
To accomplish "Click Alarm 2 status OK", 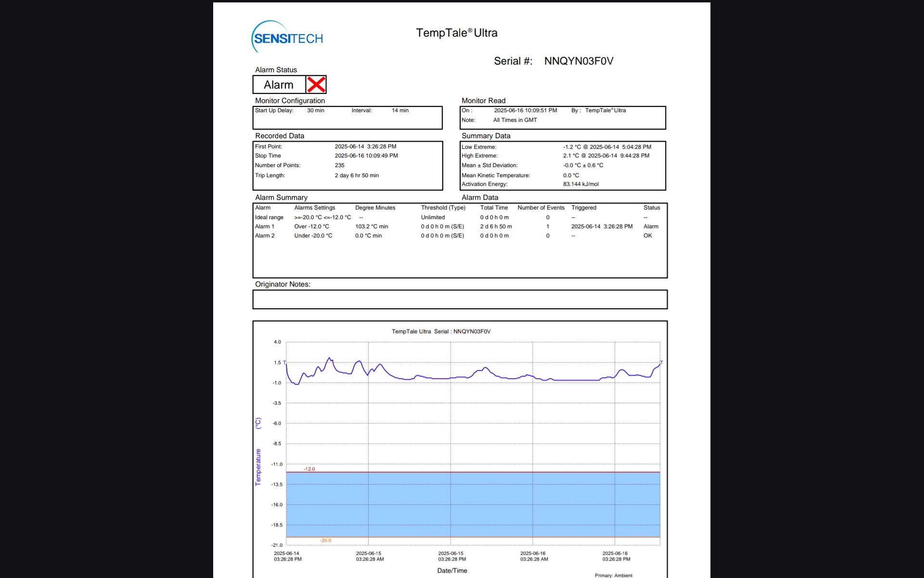I will [648, 236].
